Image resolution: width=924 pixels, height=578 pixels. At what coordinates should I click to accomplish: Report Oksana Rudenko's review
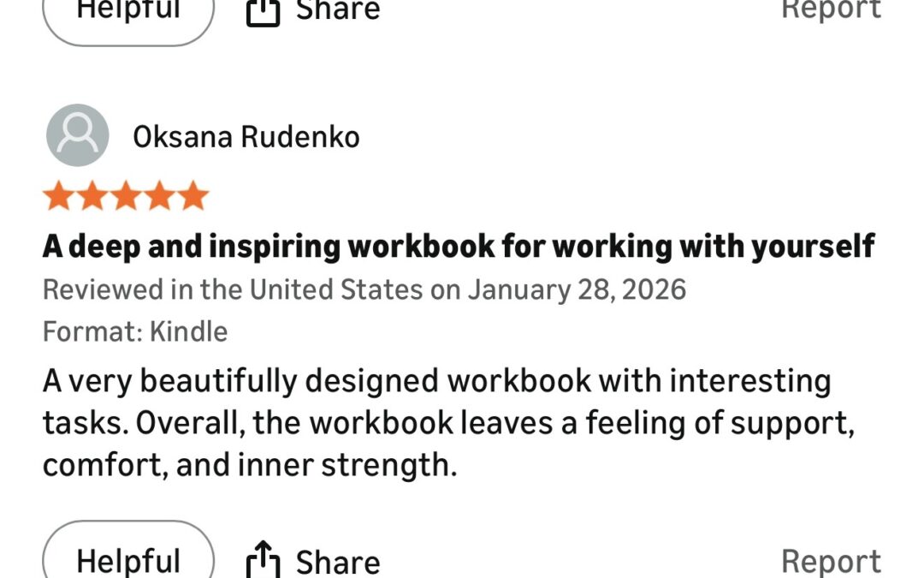tap(831, 562)
